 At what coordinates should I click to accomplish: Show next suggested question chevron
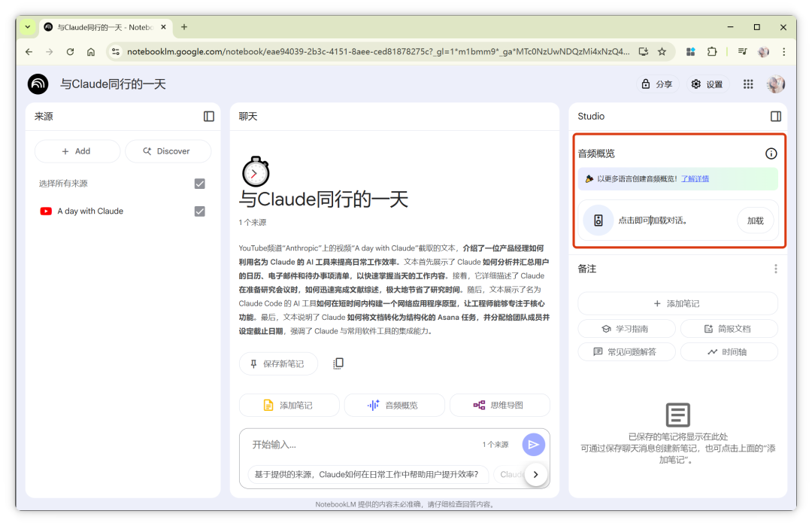pos(535,474)
